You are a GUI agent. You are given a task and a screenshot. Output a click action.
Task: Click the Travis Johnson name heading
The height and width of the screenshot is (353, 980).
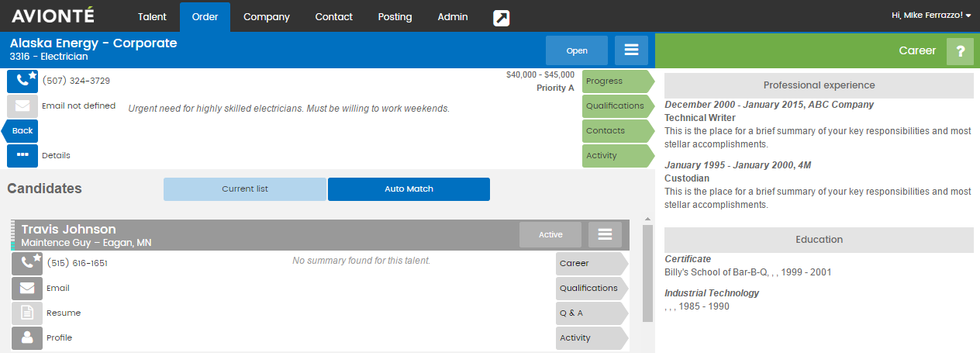click(x=68, y=229)
